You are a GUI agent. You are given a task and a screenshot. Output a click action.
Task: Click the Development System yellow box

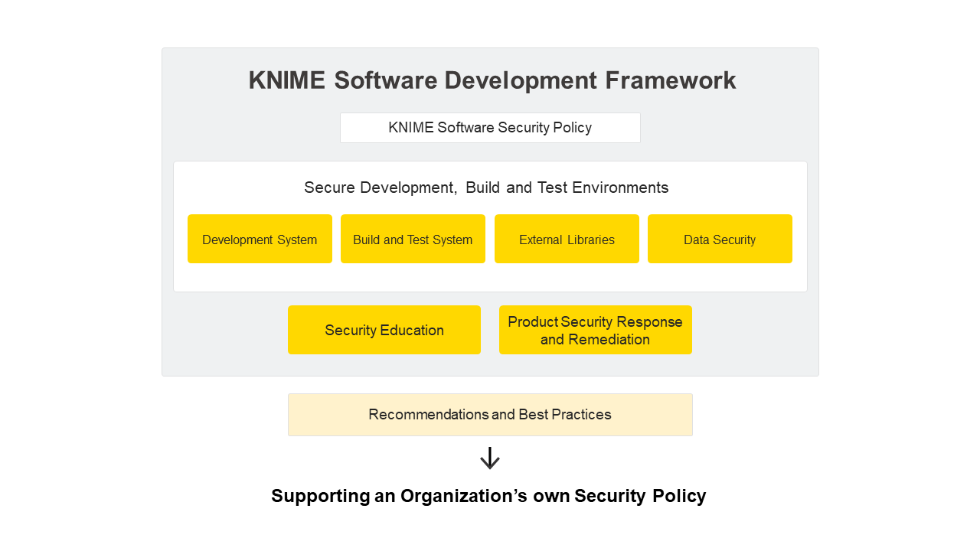[x=260, y=238]
